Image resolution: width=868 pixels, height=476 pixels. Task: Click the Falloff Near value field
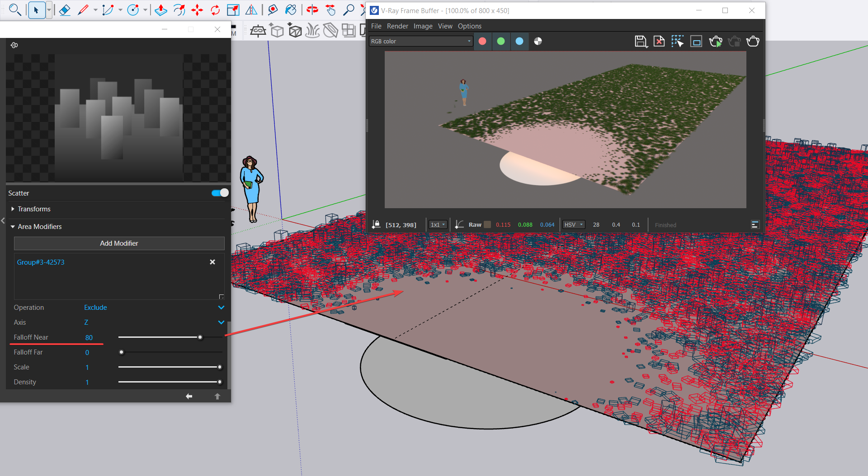[89, 337]
